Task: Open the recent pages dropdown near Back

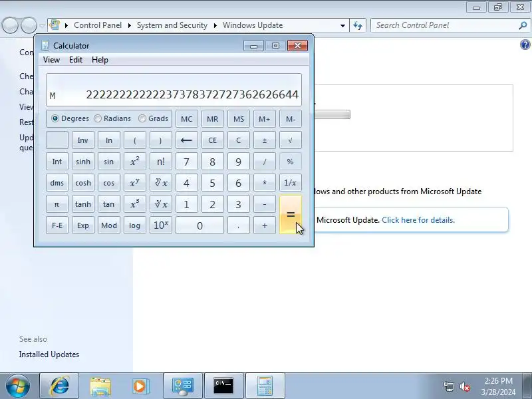Action: point(42,25)
